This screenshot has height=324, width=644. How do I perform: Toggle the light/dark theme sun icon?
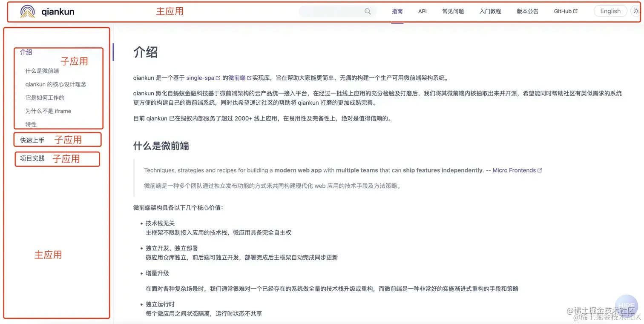tap(636, 11)
